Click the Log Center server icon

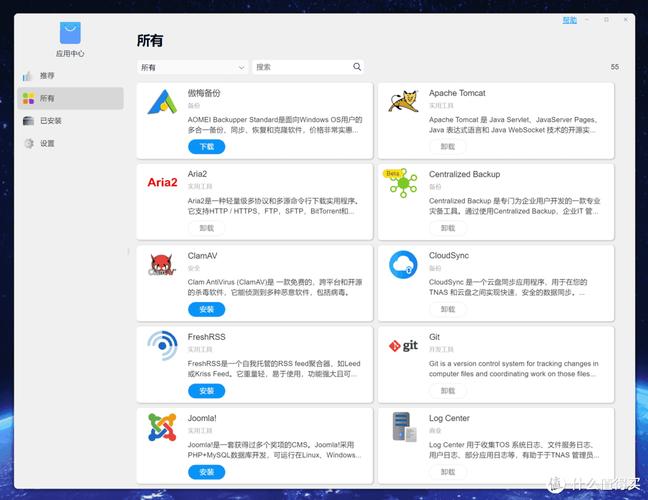[x=404, y=427]
